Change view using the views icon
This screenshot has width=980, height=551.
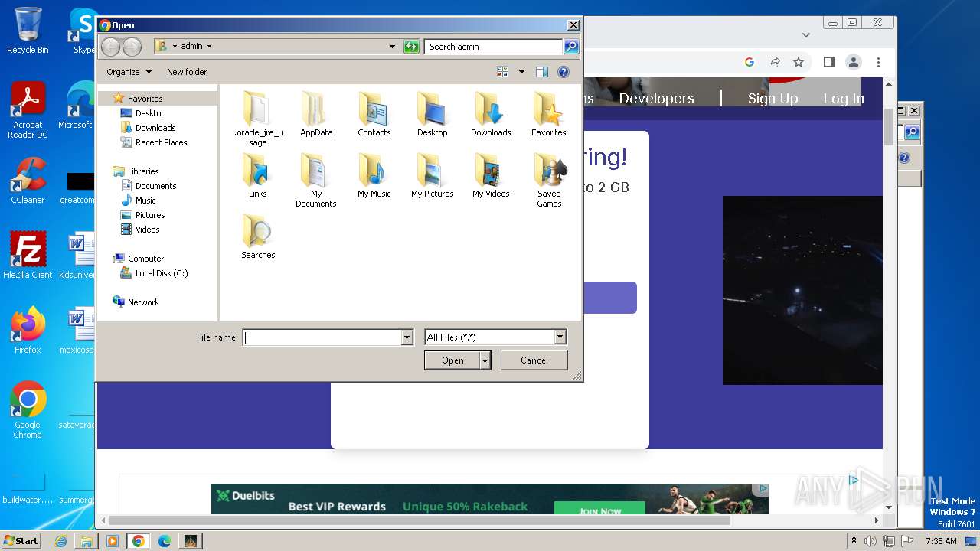(503, 72)
